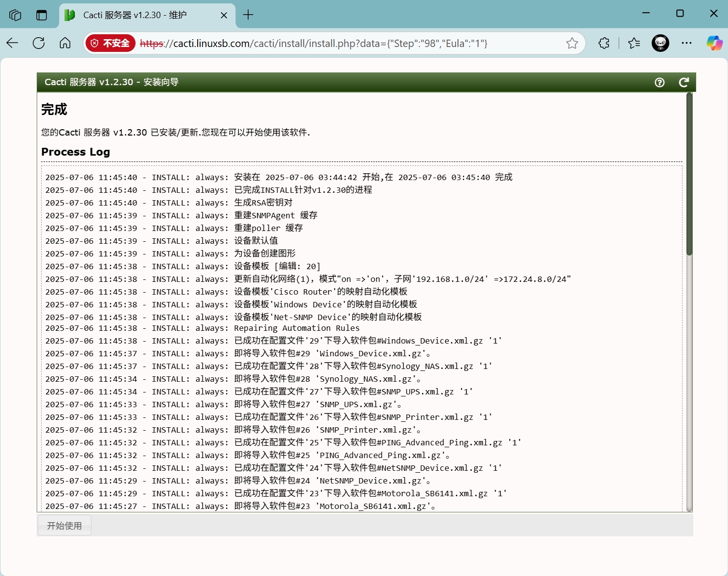The height and width of the screenshot is (576, 728).
Task: Open the Cacti wizard help icon
Action: pos(660,82)
